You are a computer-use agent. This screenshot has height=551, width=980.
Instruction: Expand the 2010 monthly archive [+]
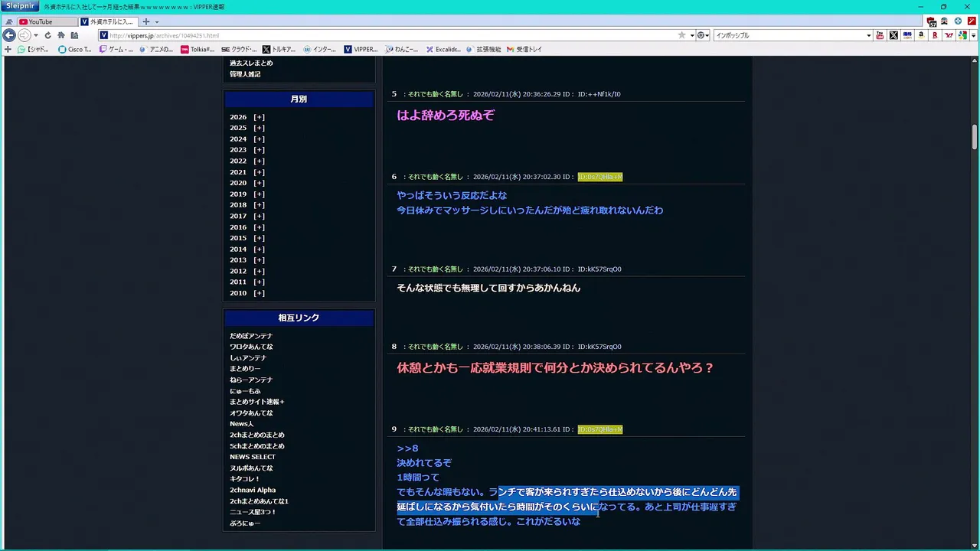(259, 293)
